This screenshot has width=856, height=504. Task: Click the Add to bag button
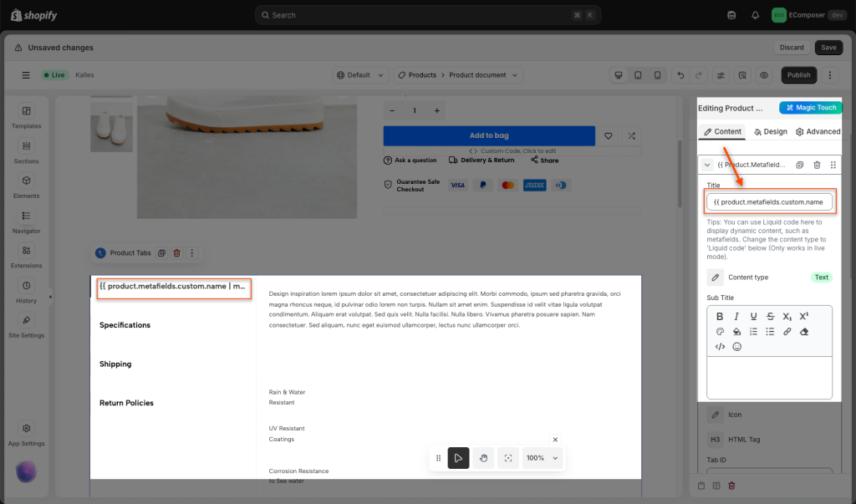click(x=489, y=135)
